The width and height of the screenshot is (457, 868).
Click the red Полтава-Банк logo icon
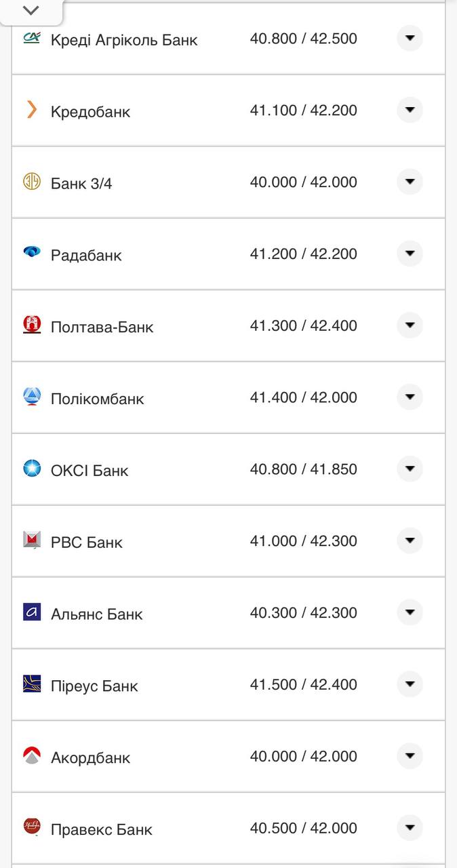(x=32, y=325)
